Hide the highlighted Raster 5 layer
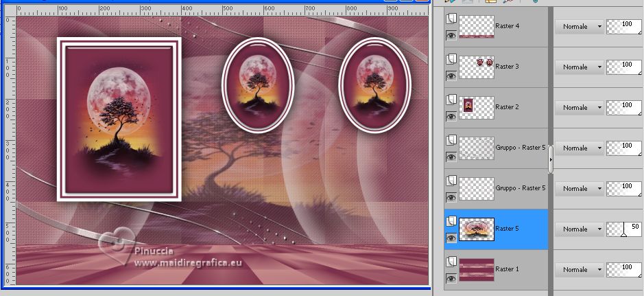 [x=451, y=238]
